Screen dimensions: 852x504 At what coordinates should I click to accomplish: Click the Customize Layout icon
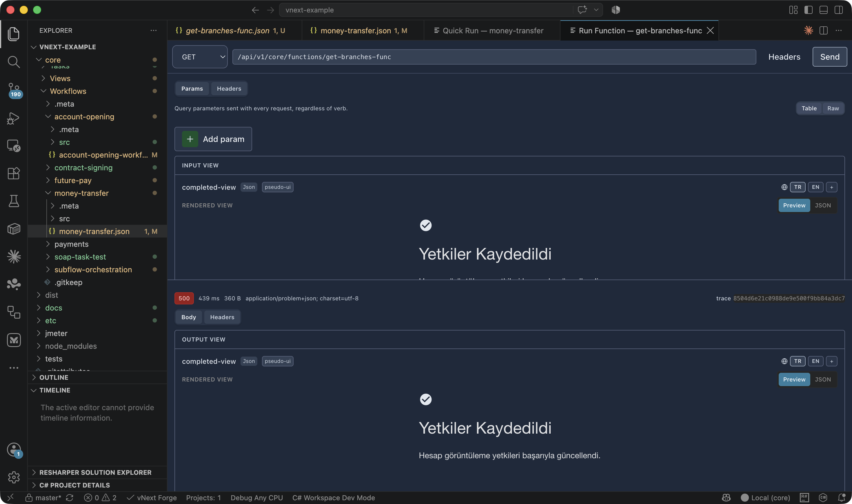coord(793,10)
